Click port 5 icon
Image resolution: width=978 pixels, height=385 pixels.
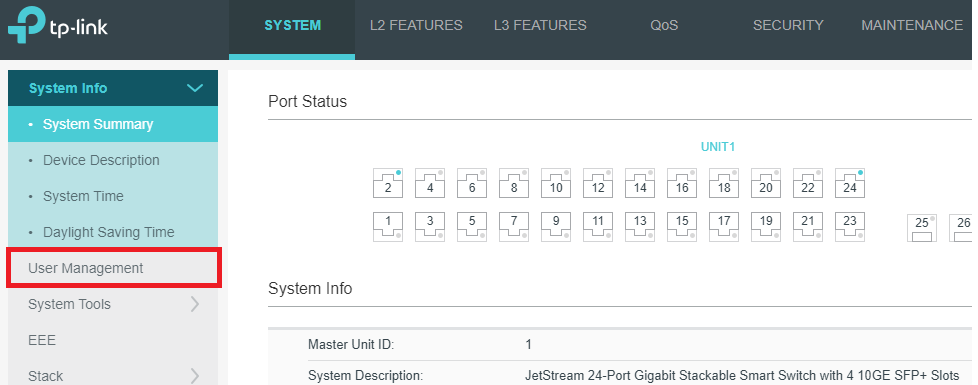(472, 227)
